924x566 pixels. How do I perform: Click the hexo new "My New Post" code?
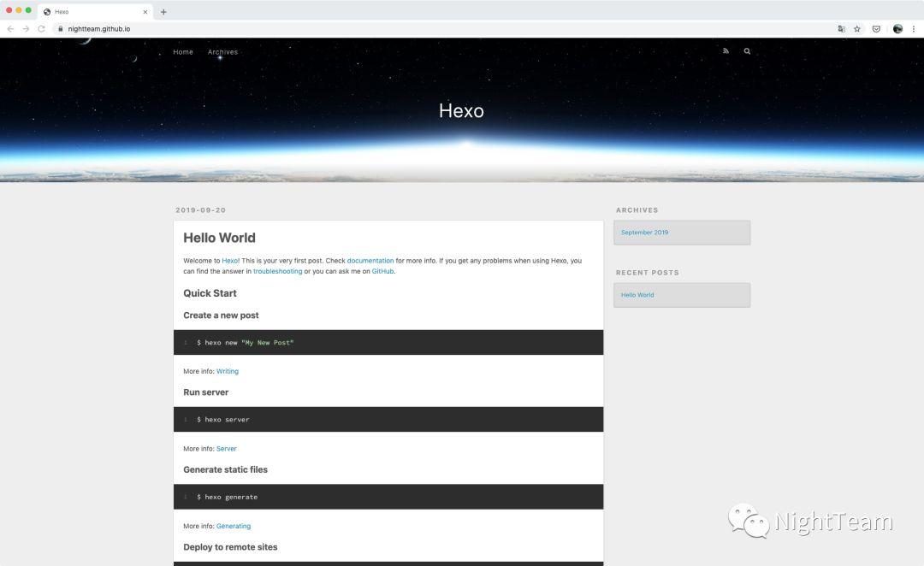click(246, 343)
